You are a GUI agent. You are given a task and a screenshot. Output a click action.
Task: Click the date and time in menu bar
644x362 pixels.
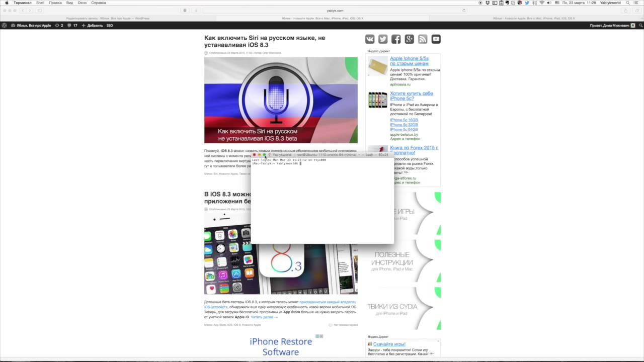pyautogui.click(x=579, y=3)
